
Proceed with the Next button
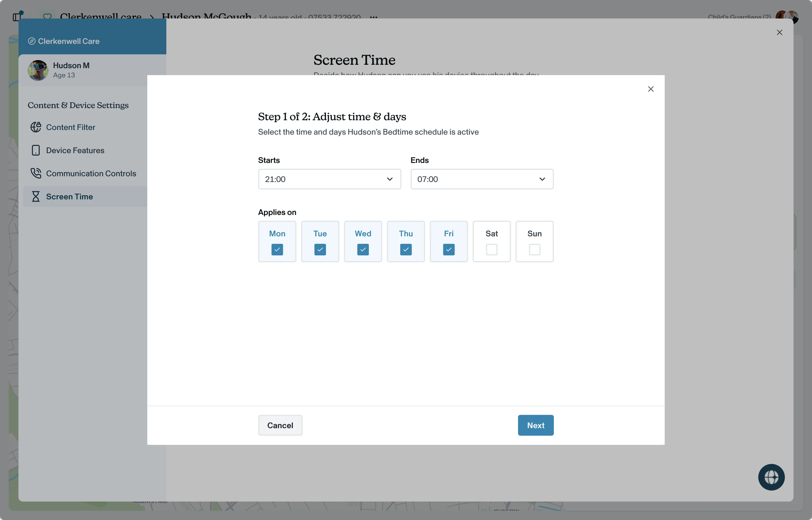pos(536,425)
